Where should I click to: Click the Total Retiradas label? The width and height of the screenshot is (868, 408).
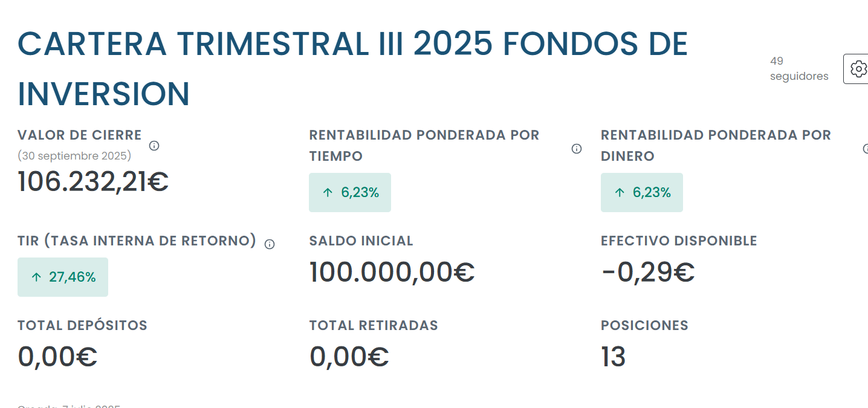[x=373, y=325]
